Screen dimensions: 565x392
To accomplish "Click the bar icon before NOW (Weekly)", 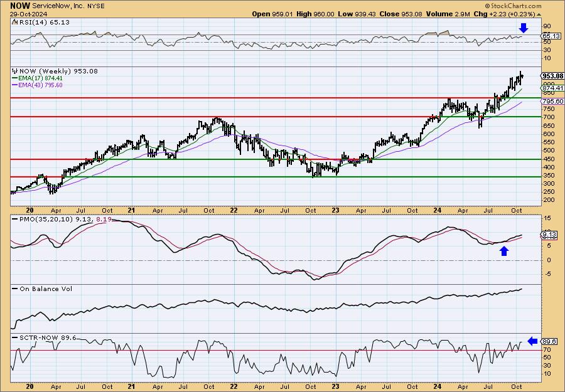I will click(15, 71).
